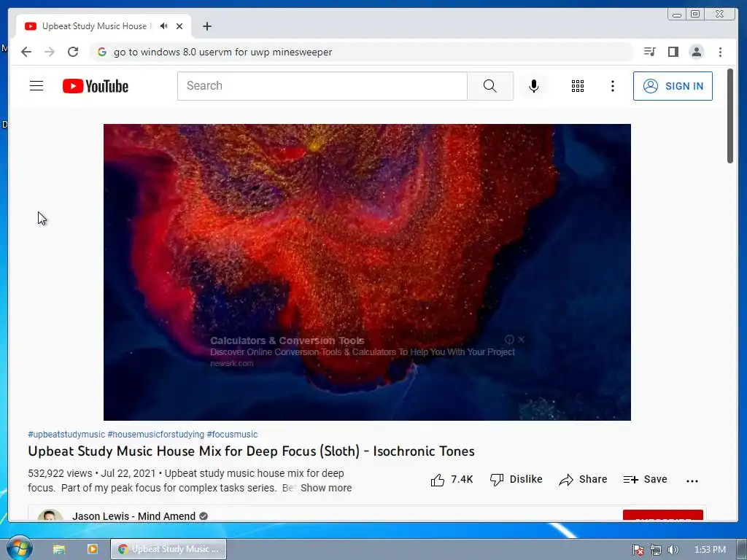This screenshot has height=560, width=747.
Task: Open the volume tray icon
Action: [673, 550]
